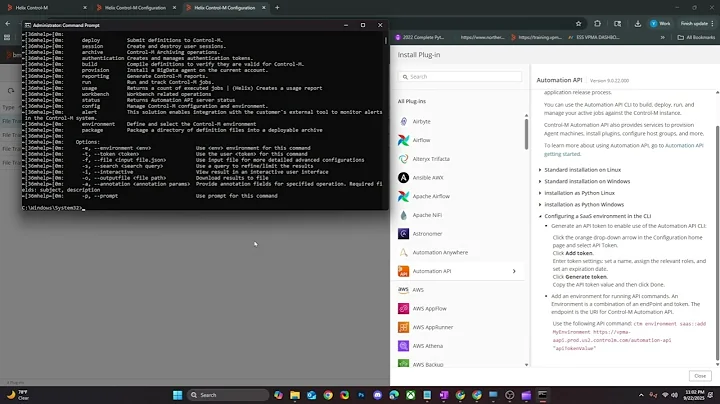Viewport: 720px width, 404px height.
Task: Choose the AWS AppRunner plug-in icon
Action: coord(403,327)
